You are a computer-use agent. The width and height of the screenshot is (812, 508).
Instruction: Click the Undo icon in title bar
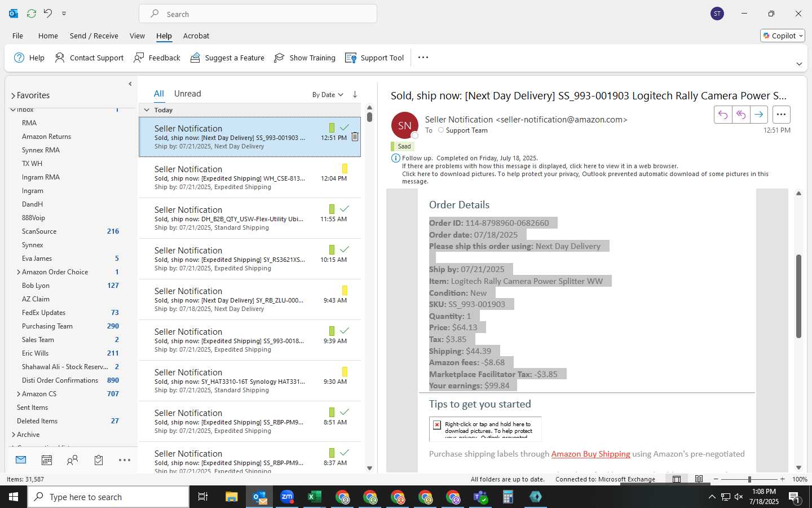tap(48, 14)
